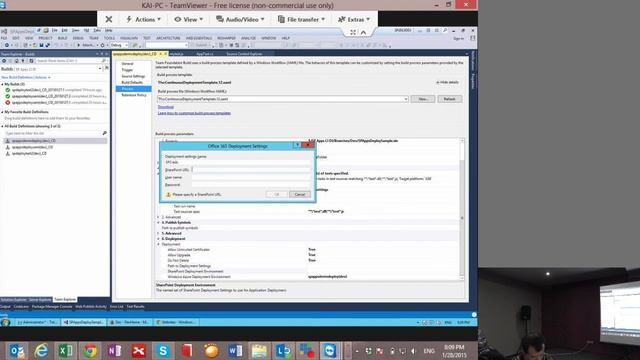Open the TeamViewer Actions menu

pyautogui.click(x=143, y=19)
